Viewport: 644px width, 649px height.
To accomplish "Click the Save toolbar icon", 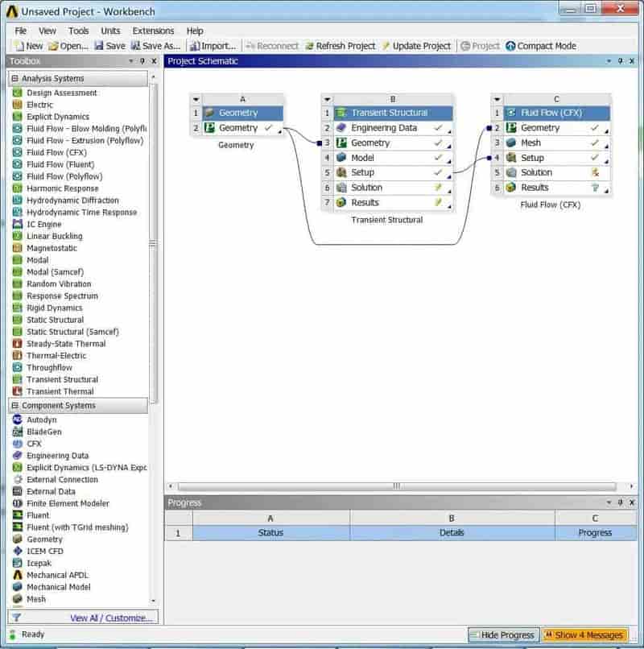I will tap(98, 46).
